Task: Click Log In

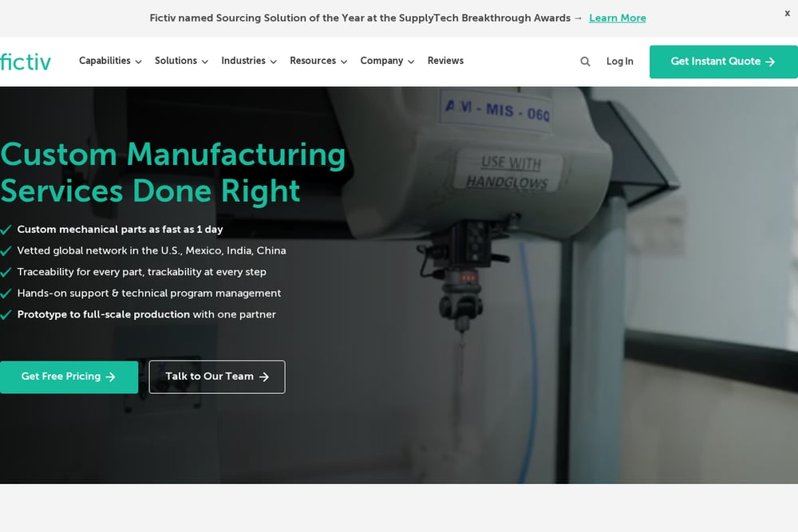Action: tap(619, 61)
